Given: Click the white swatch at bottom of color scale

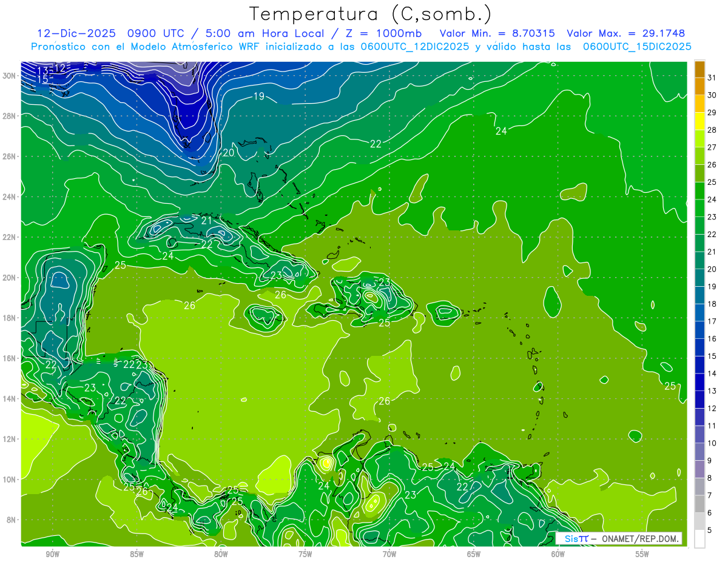Looking at the screenshot, I should tap(699, 539).
